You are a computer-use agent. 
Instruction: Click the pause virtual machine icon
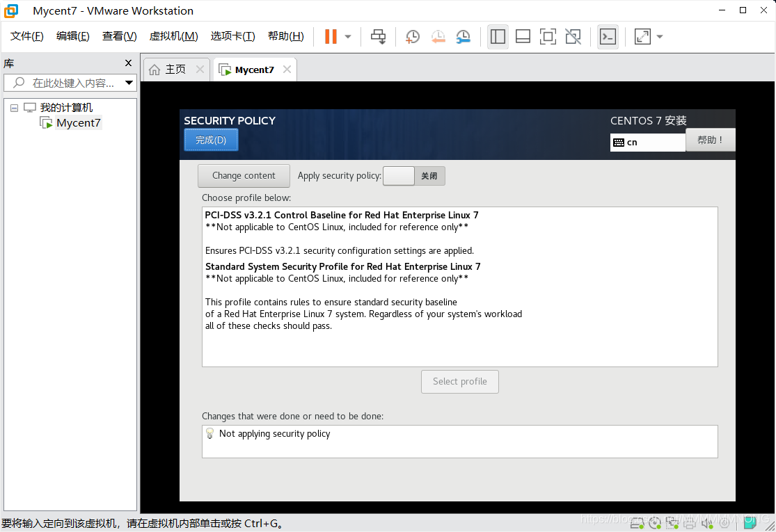[331, 37]
